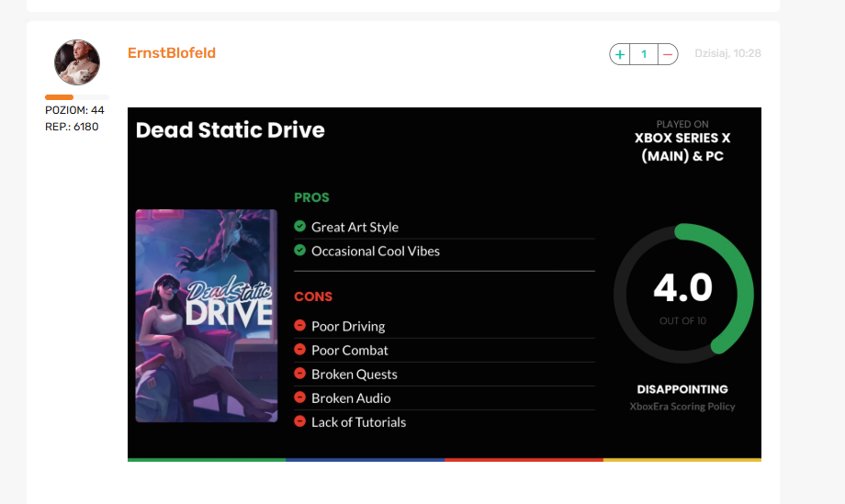This screenshot has height=504, width=845.
Task: Downvote ErnstBlofeld's post with minus button
Action: 668,54
